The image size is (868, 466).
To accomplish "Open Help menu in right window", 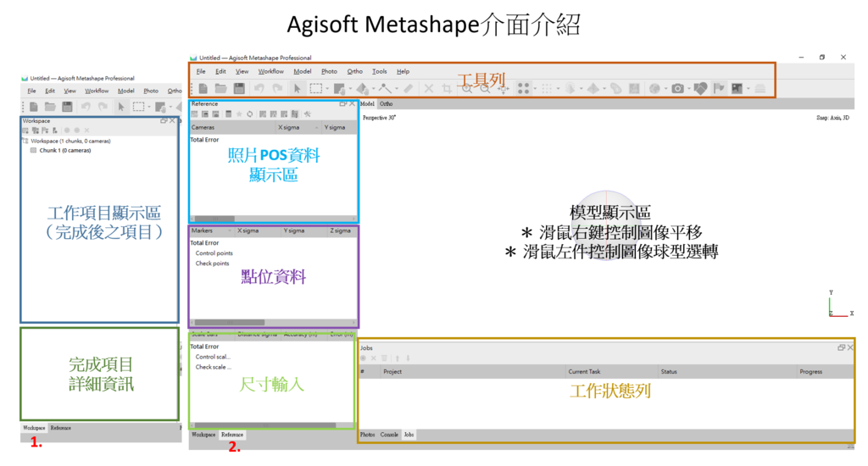I will pyautogui.click(x=403, y=71).
